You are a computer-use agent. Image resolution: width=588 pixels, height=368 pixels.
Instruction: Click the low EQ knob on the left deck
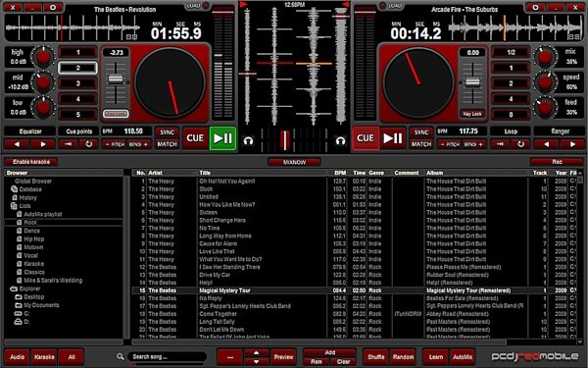43,107
